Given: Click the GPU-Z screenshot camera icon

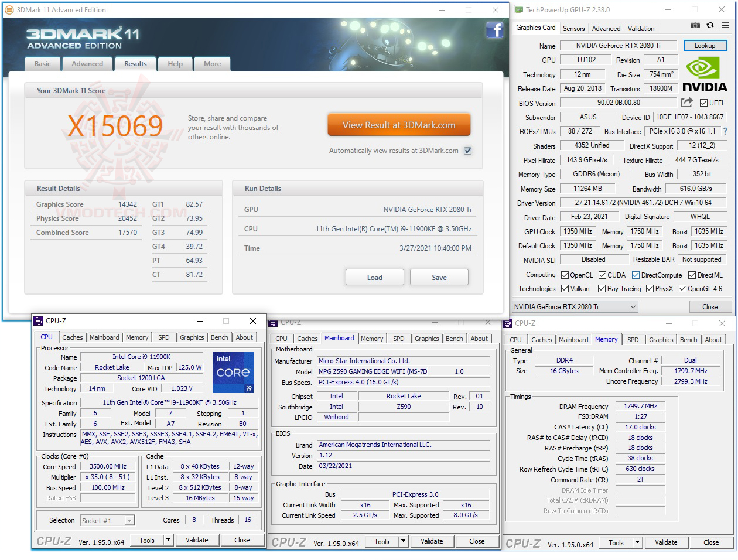Looking at the screenshot, I should [695, 25].
